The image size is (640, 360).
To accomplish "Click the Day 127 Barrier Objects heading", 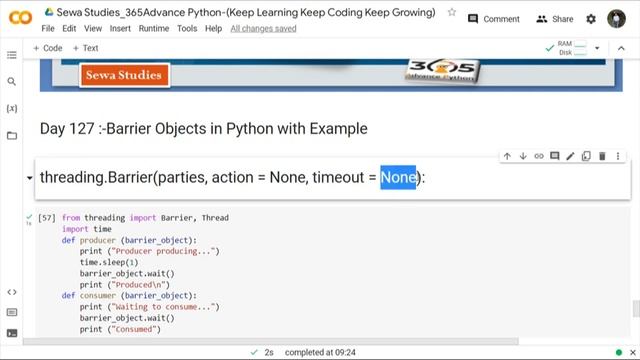I will (x=204, y=129).
